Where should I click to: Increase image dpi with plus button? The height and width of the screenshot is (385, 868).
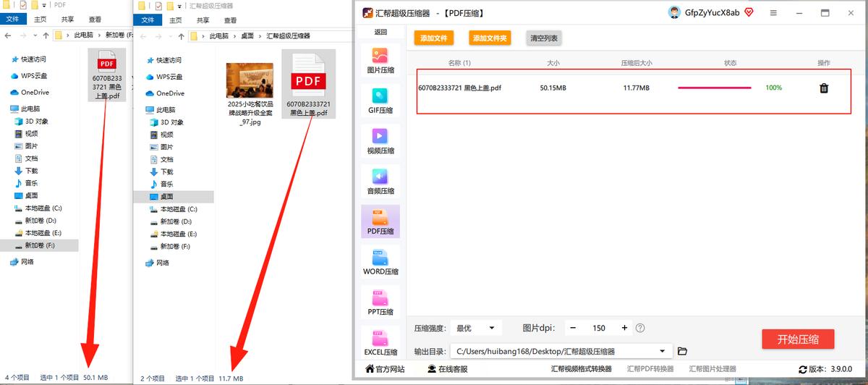point(624,328)
